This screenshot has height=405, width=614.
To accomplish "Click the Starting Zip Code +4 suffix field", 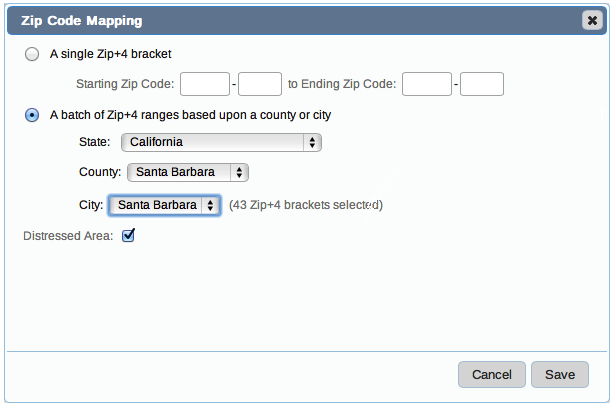I will pyautogui.click(x=260, y=84).
